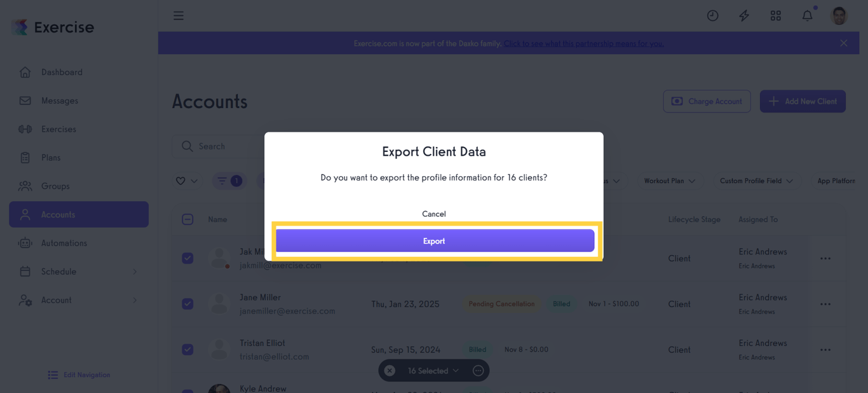Click the select-all checkbox above the client list
The image size is (868, 393).
(187, 219)
